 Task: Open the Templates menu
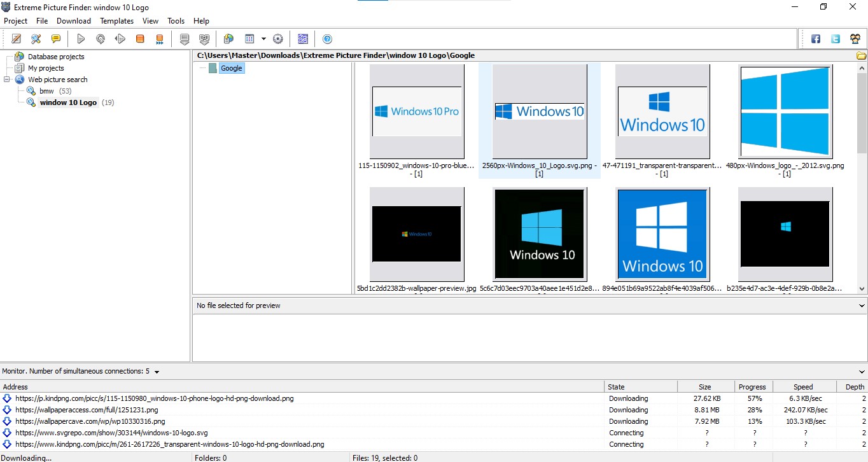[x=117, y=21]
